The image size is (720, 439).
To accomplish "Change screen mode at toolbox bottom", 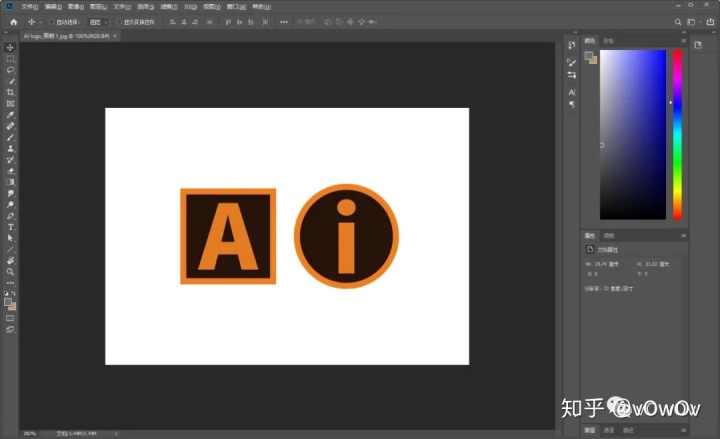I will (10, 329).
